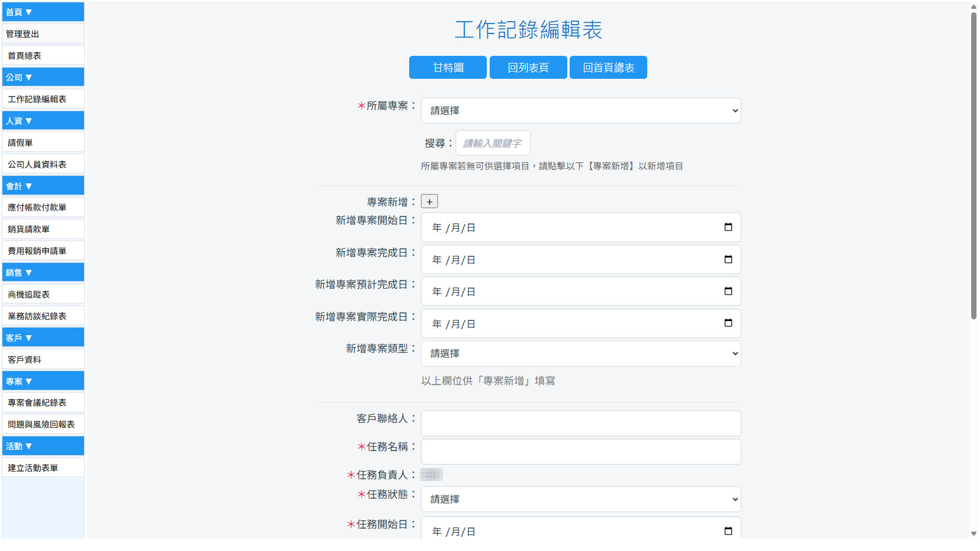980x551 pixels.
Task: Collapse the 銷售 sidebar section
Action: tap(43, 272)
